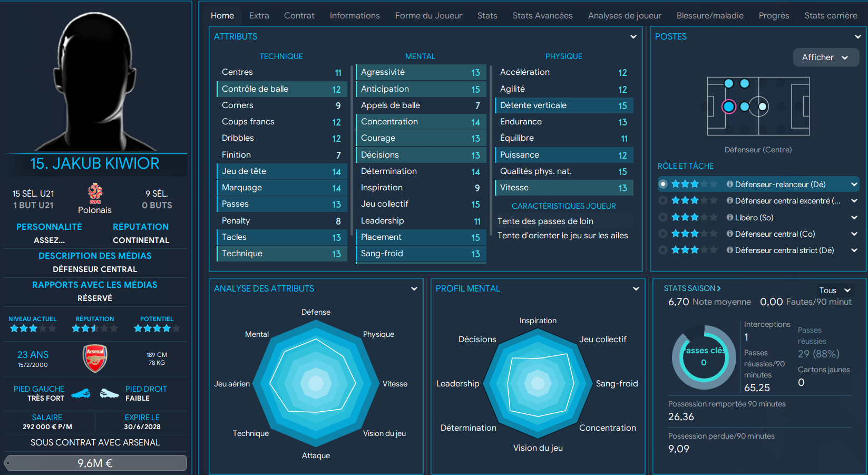Screen dimensions: 868x475
Task: Click the star rating under Réputation
Action: pos(95,328)
